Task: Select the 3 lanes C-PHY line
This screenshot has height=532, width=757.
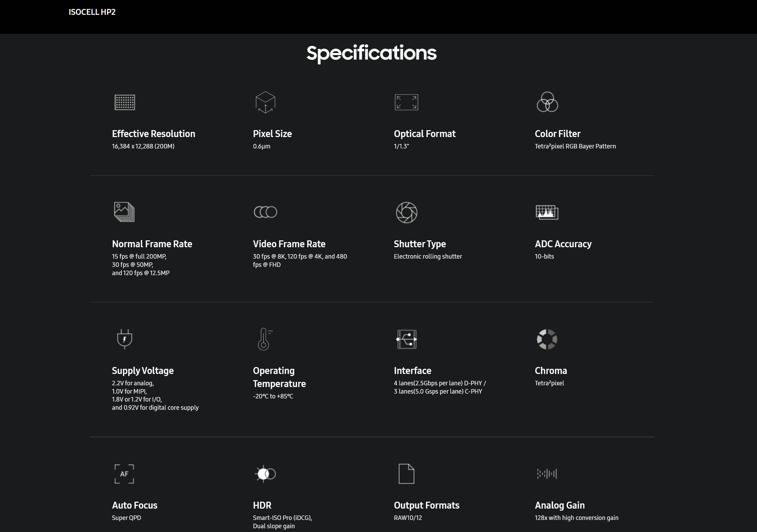Action: point(438,391)
